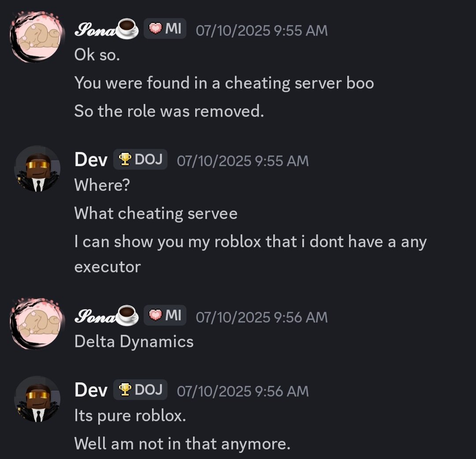Viewport: 476px width, 459px height.
Task: Click the MI server tag above "Delta Dynamics"
Action: click(x=165, y=315)
